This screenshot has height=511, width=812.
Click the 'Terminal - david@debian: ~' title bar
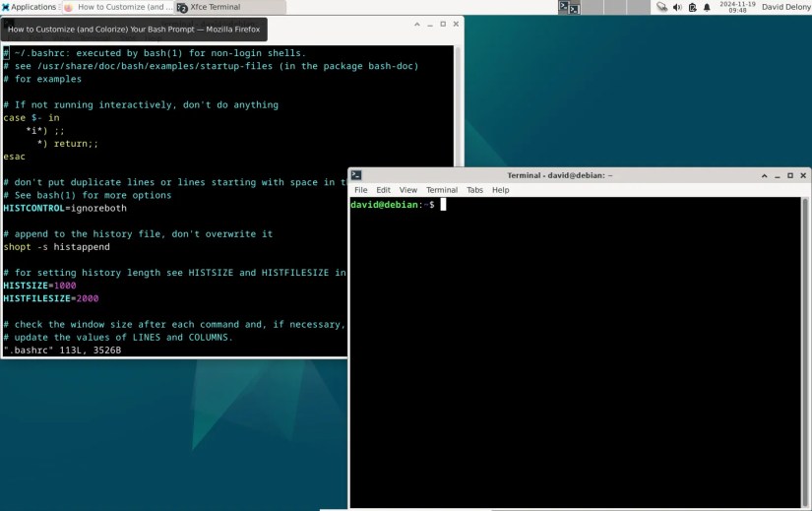[x=559, y=175]
